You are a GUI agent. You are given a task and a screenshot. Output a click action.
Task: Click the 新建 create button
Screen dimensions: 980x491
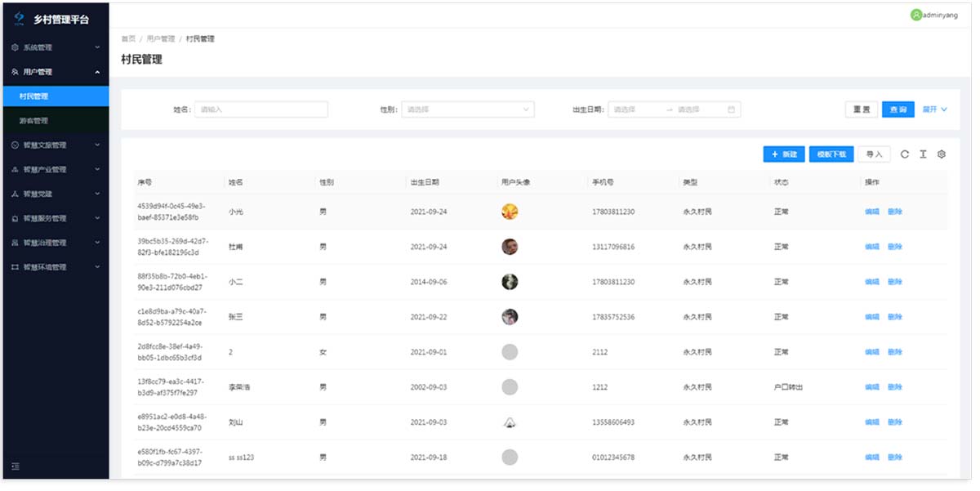pos(784,154)
